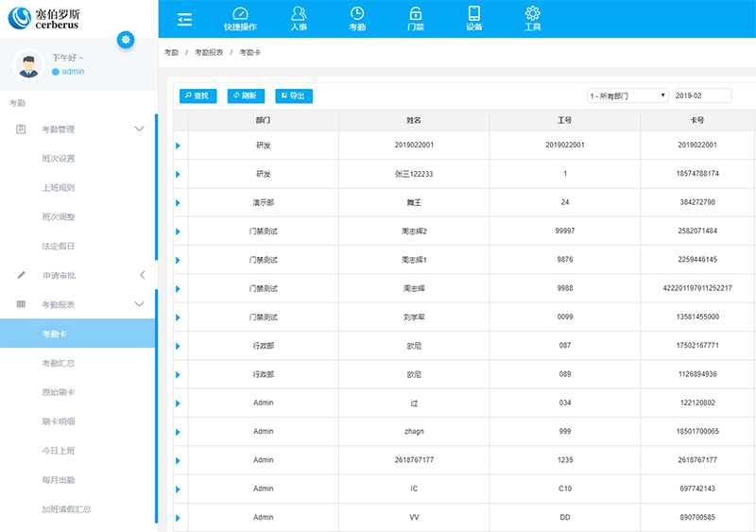
Task: Click the 导出 export button
Action: point(293,95)
